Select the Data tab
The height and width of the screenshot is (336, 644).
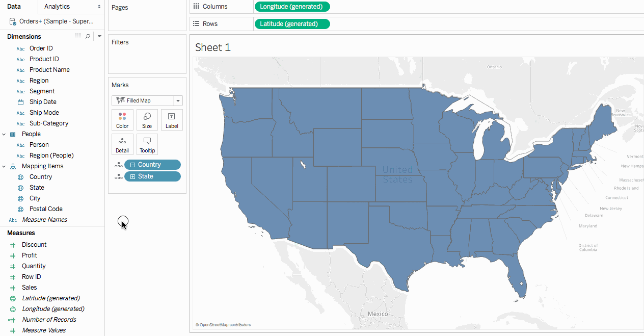pyautogui.click(x=14, y=7)
